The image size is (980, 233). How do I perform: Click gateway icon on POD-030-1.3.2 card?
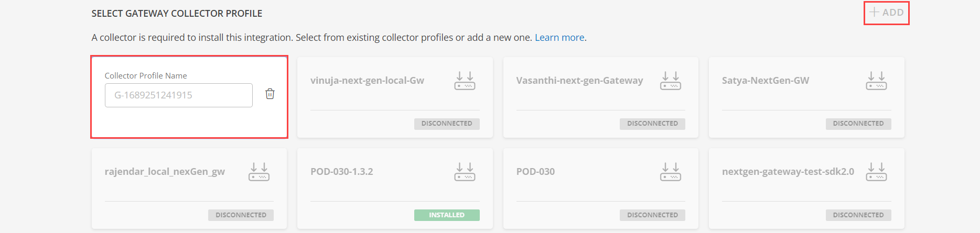click(x=465, y=172)
